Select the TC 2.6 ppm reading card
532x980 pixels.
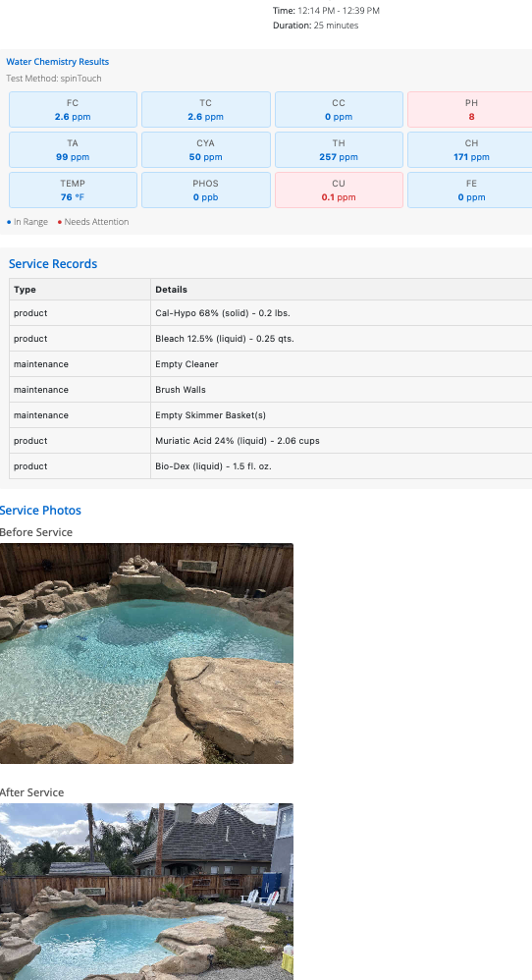(206, 109)
